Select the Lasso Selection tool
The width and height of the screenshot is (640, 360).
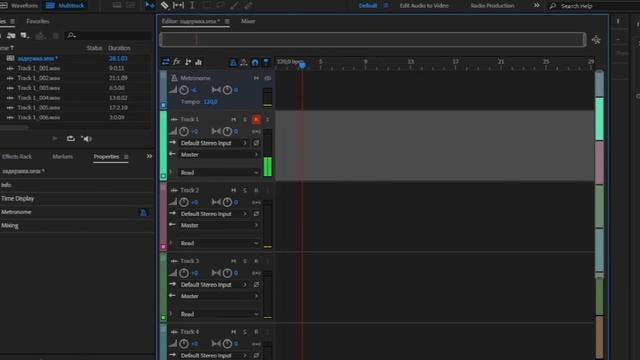coord(220,5)
